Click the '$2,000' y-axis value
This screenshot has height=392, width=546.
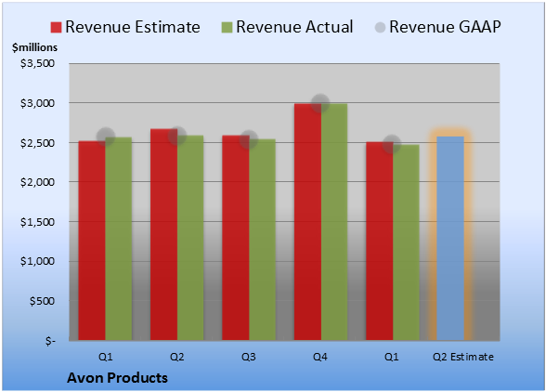37,182
